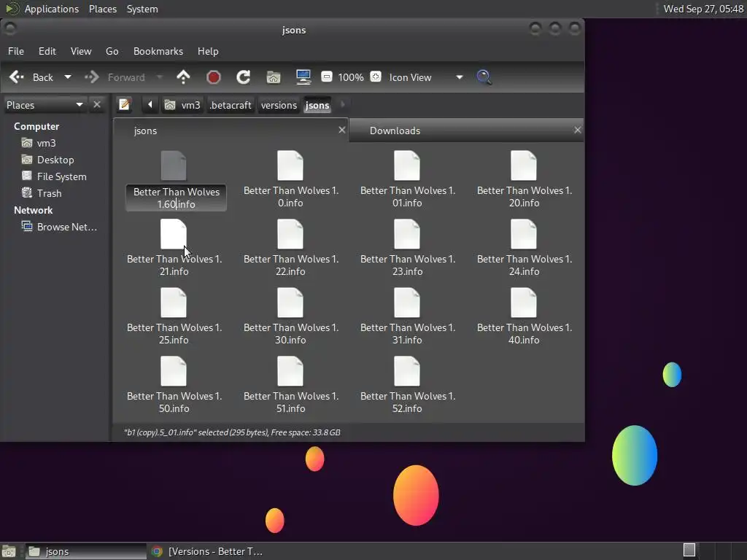Select Better Than Wolves 1.24.info file

(524, 248)
